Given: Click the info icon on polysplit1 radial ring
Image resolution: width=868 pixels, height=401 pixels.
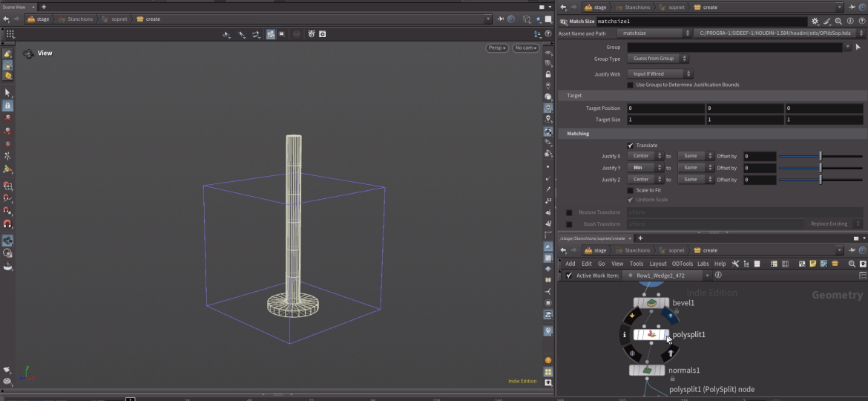Looking at the screenshot, I should pos(625,335).
